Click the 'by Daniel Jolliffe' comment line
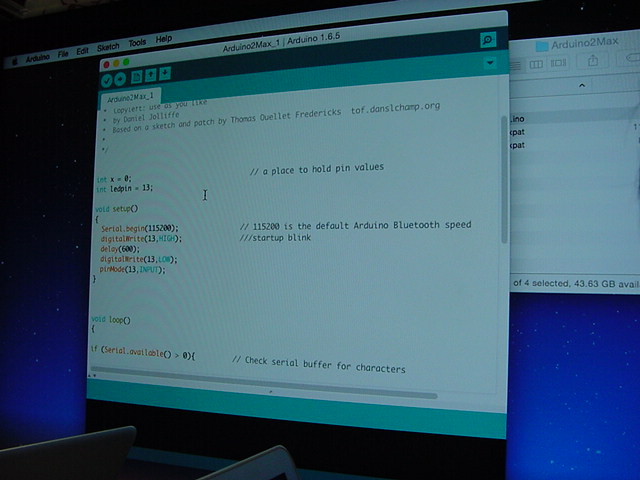 click(146, 118)
